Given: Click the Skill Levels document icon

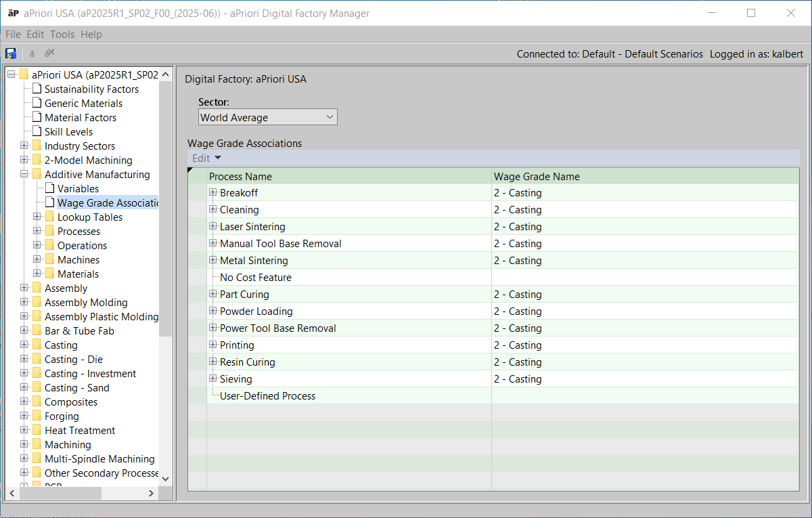Looking at the screenshot, I should pos(37,131).
